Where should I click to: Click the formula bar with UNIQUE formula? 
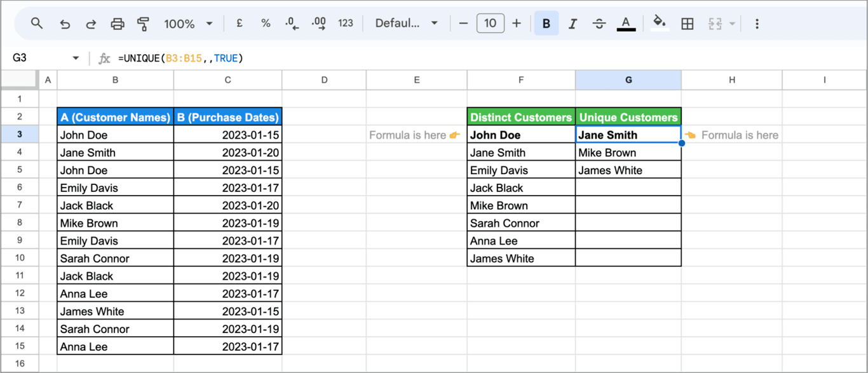[x=489, y=58]
